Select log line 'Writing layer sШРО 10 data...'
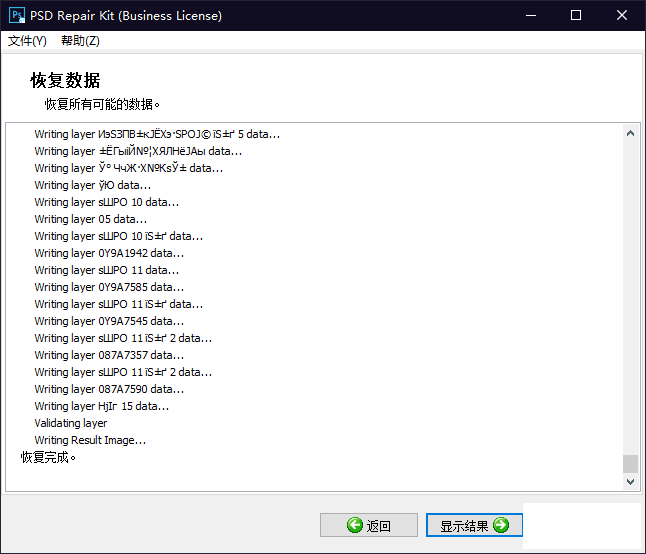Screen dimensions: 646x554 tap(107, 202)
